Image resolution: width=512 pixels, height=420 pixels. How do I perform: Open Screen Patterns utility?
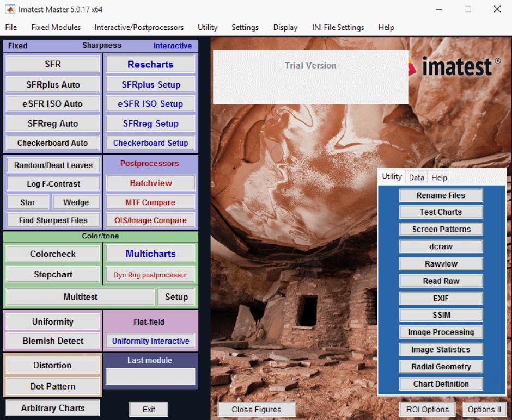(441, 229)
